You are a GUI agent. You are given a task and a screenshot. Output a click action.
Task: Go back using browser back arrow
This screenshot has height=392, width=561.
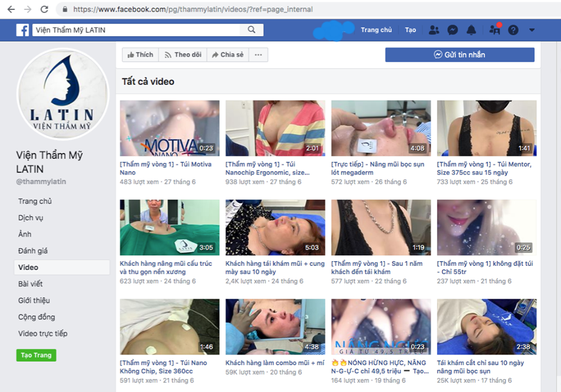click(11, 9)
